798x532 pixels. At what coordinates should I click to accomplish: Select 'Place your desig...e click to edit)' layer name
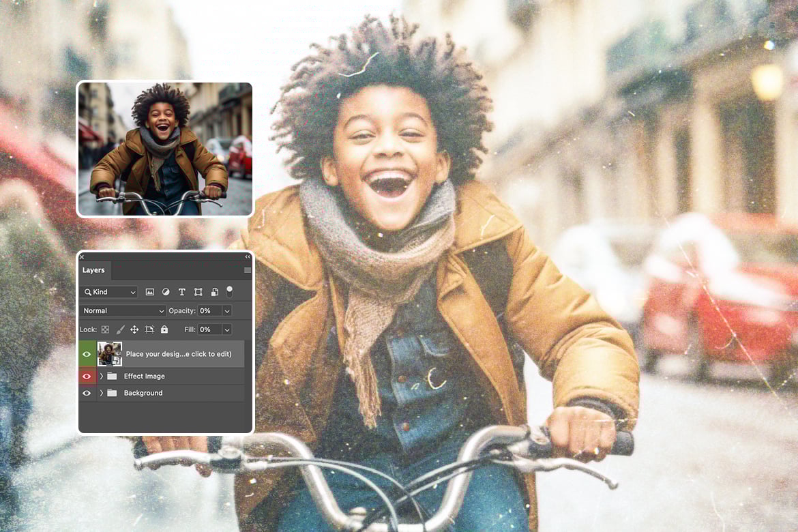point(179,354)
